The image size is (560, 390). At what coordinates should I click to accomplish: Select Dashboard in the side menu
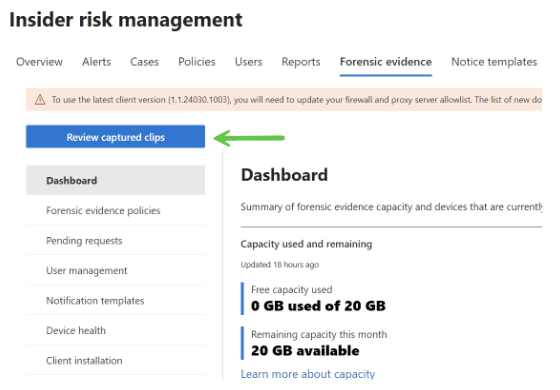click(x=115, y=180)
